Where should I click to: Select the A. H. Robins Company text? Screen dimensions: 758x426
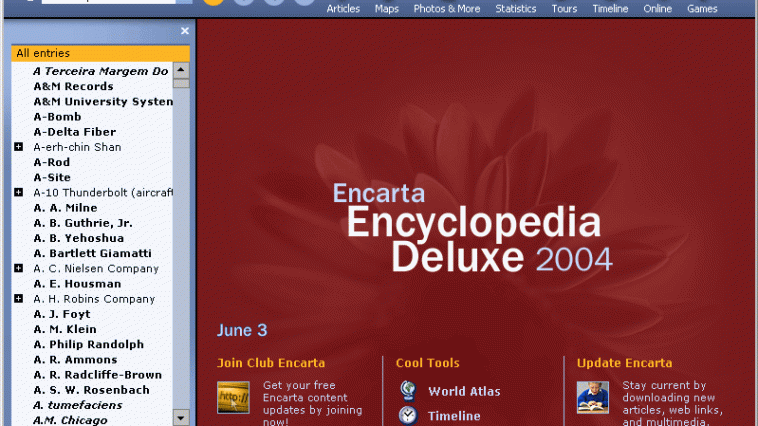coord(94,299)
